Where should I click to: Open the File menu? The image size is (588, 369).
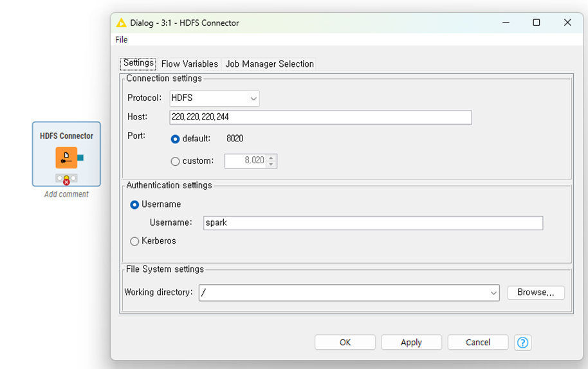click(x=122, y=40)
